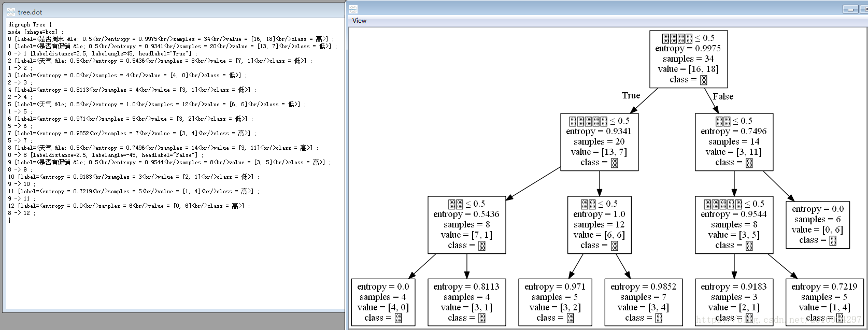Click the '8 -> 9 ;' edge line

(x=20, y=169)
